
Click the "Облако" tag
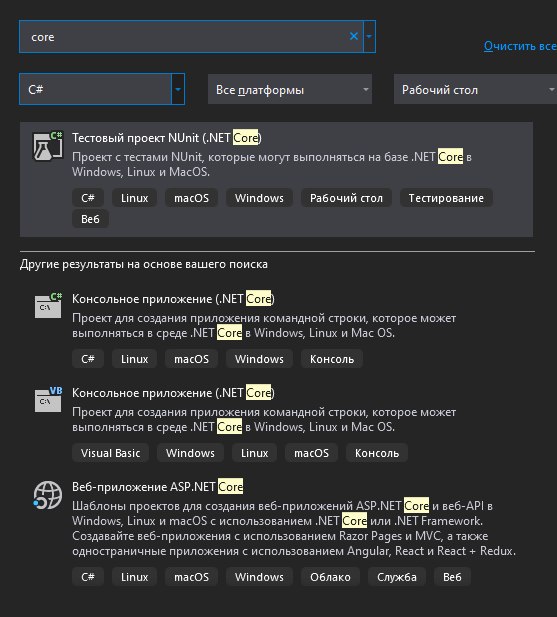[330, 577]
